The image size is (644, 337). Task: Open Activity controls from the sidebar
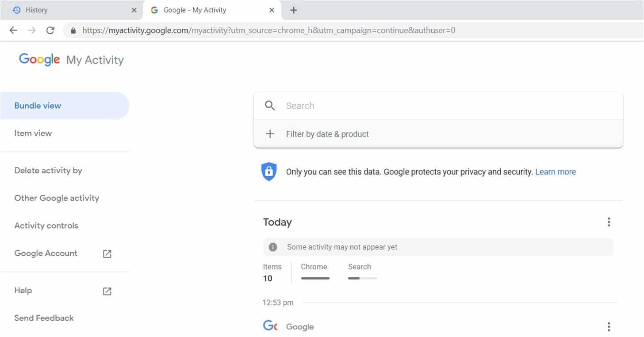[46, 225]
